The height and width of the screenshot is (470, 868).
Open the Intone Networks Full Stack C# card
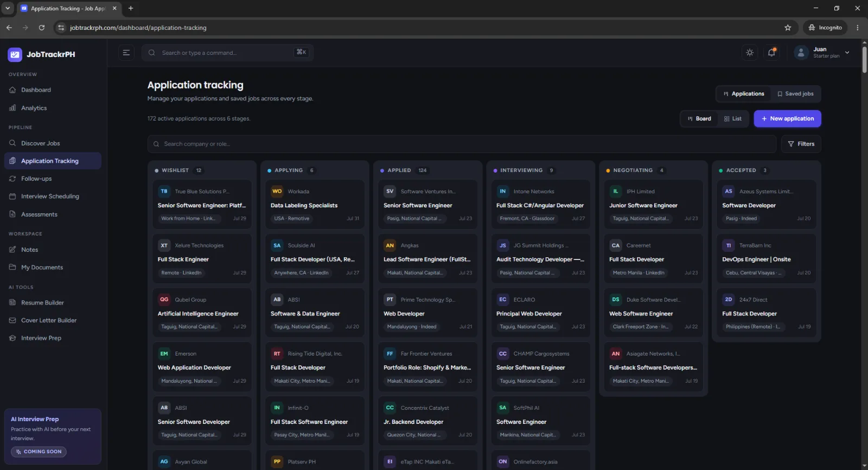(x=540, y=205)
